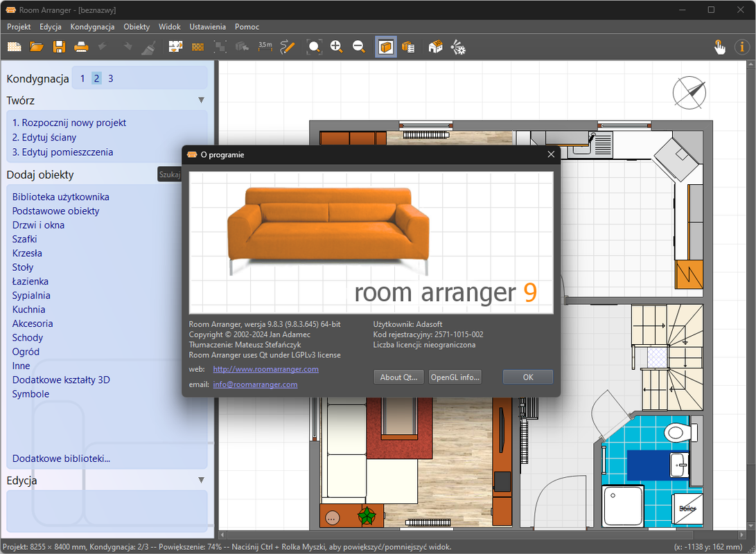The width and height of the screenshot is (756, 554).
Task: Zoom in with the plus magnifier icon
Action: 337,46
